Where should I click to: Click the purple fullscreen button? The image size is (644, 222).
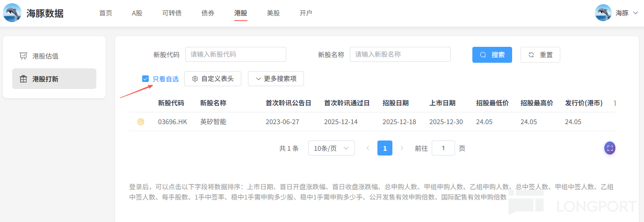coord(610,148)
